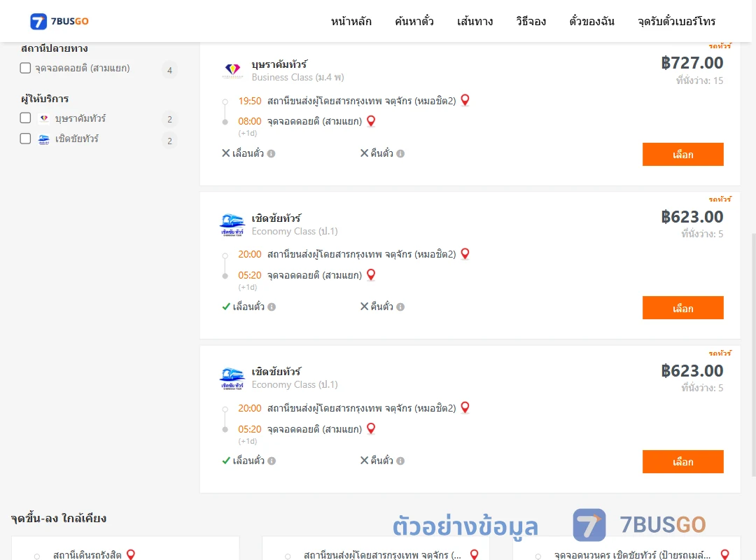Click 19:50 departure time

[x=250, y=101]
